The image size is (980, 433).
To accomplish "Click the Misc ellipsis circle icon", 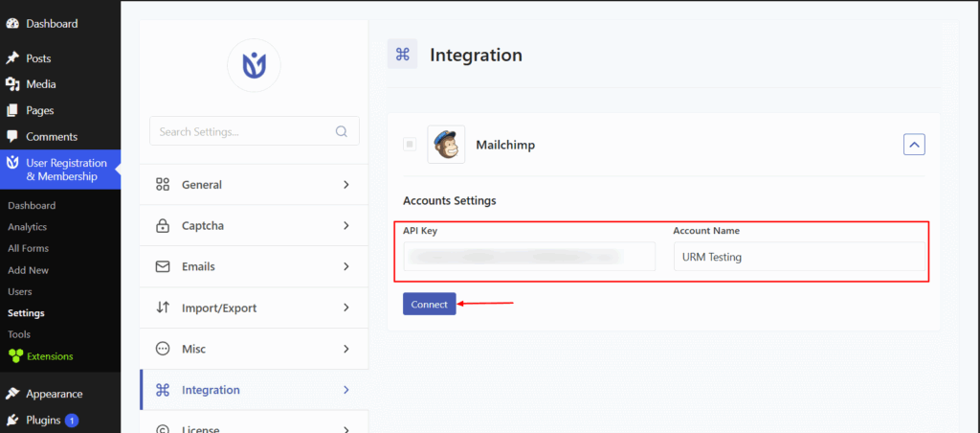I will pyautogui.click(x=163, y=349).
